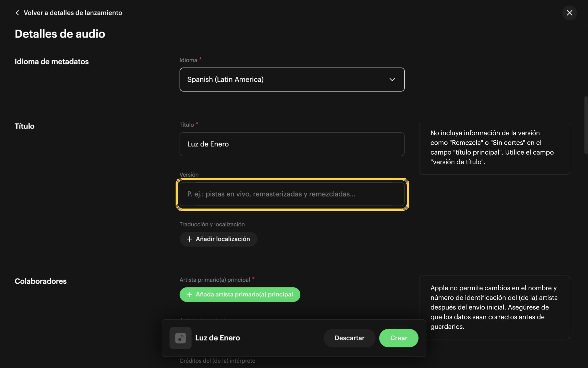
Task: Click the plus icon in green artist button
Action: pos(189,294)
